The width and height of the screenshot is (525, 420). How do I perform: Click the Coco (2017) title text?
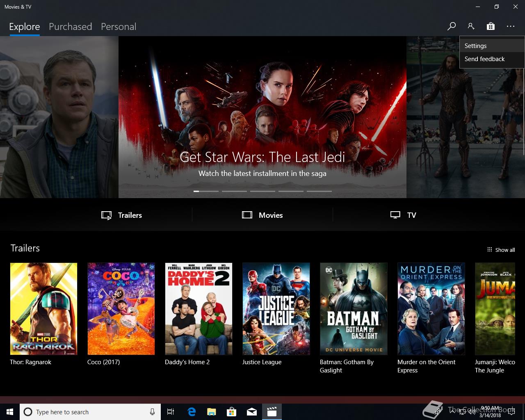tap(103, 362)
